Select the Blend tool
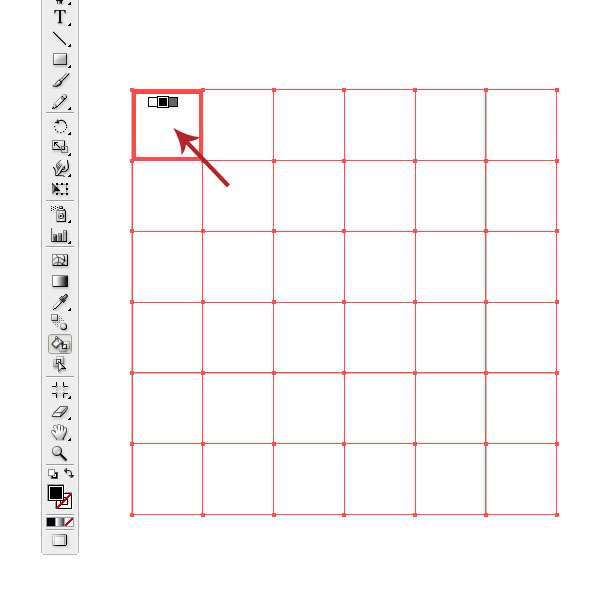This screenshot has height=600, width=600. pos(59,322)
